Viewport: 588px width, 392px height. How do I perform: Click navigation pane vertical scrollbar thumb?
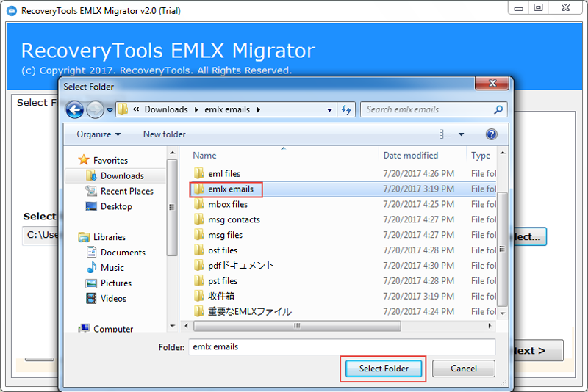pos(172,208)
